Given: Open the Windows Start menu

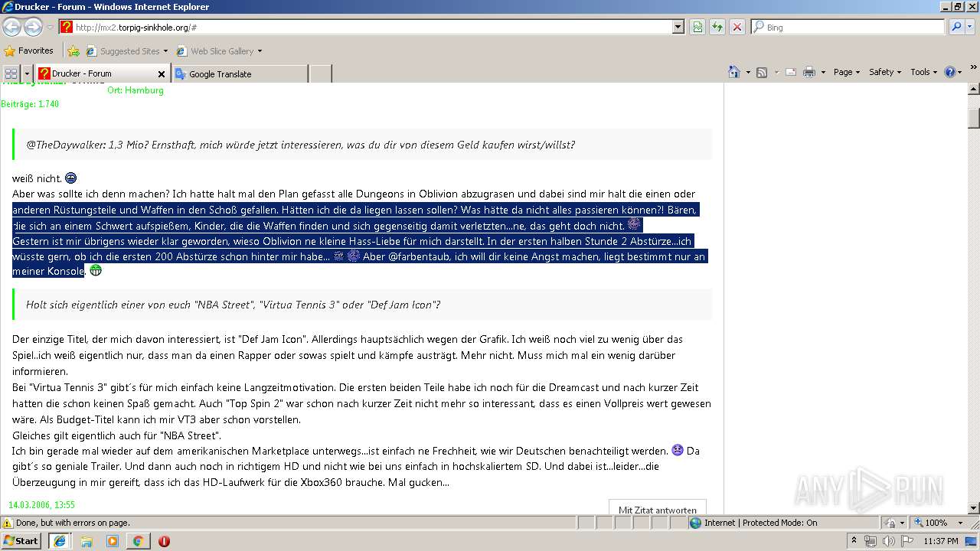Looking at the screenshot, I should 21,541.
